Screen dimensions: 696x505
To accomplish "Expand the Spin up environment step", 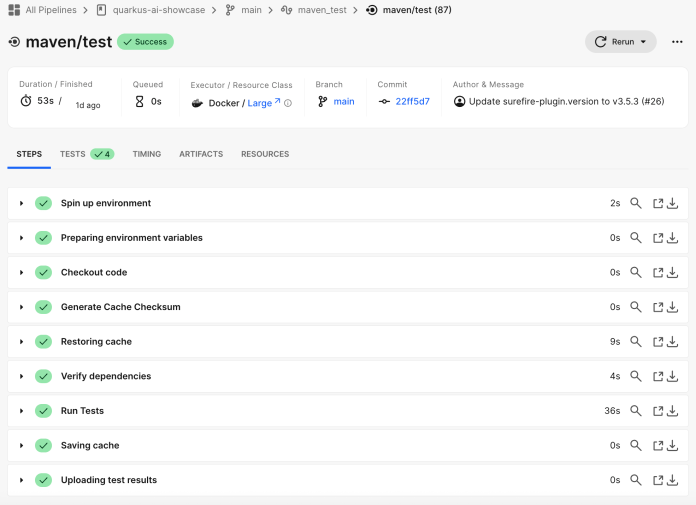I will point(21,203).
